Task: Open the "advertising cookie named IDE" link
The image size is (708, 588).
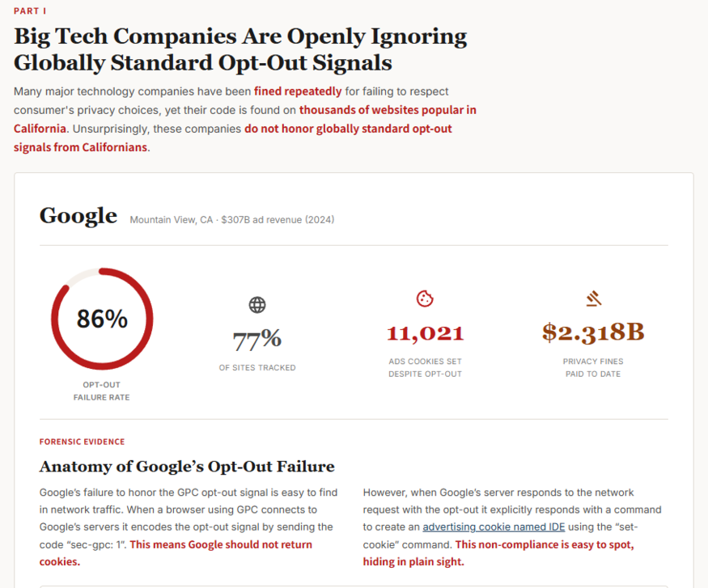Action: click(494, 527)
